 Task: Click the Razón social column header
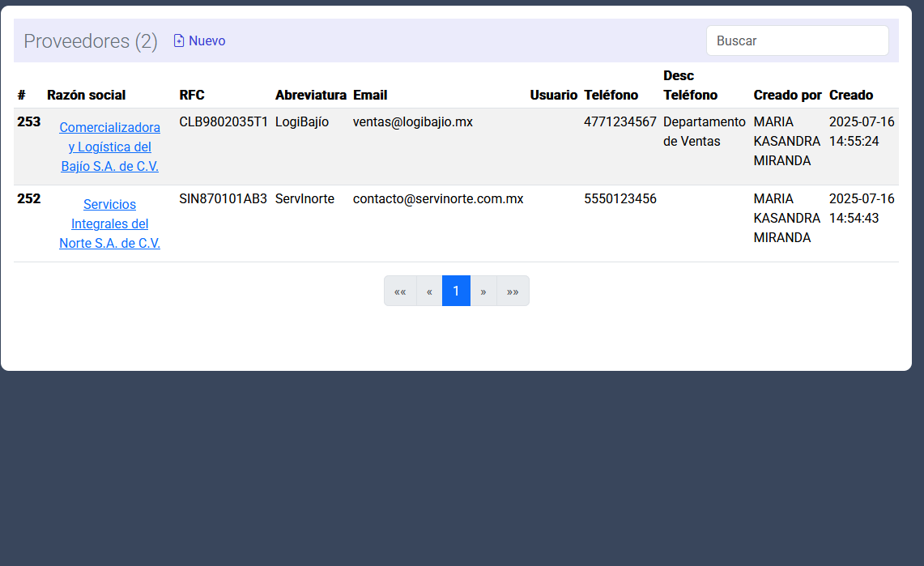coord(86,95)
